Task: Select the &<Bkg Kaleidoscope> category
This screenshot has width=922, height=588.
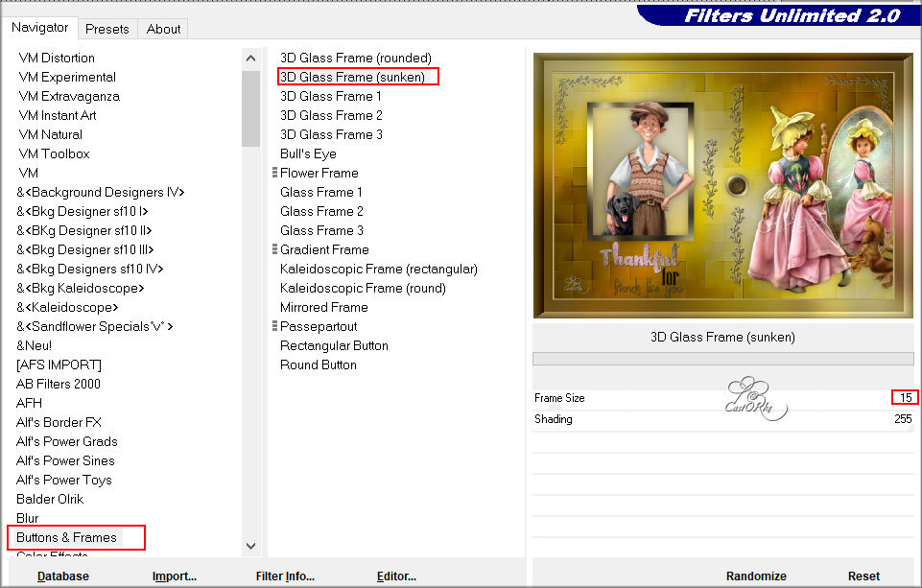Action: tap(81, 288)
